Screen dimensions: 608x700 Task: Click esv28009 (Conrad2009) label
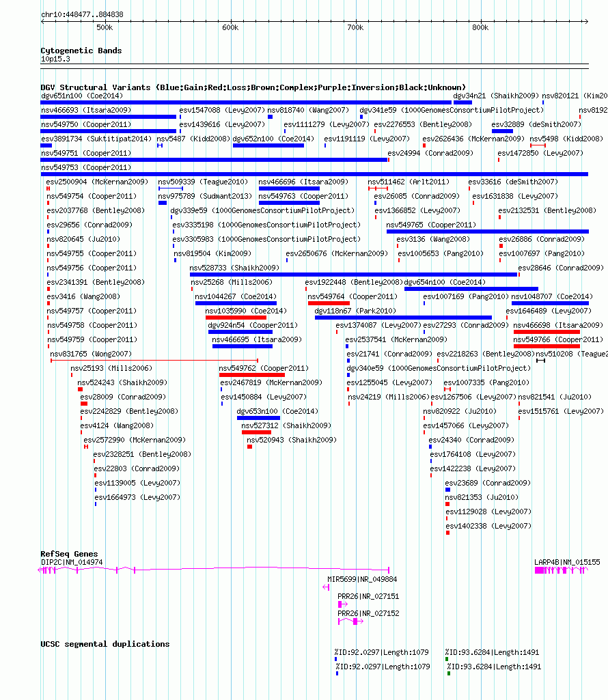pyautogui.click(x=123, y=397)
